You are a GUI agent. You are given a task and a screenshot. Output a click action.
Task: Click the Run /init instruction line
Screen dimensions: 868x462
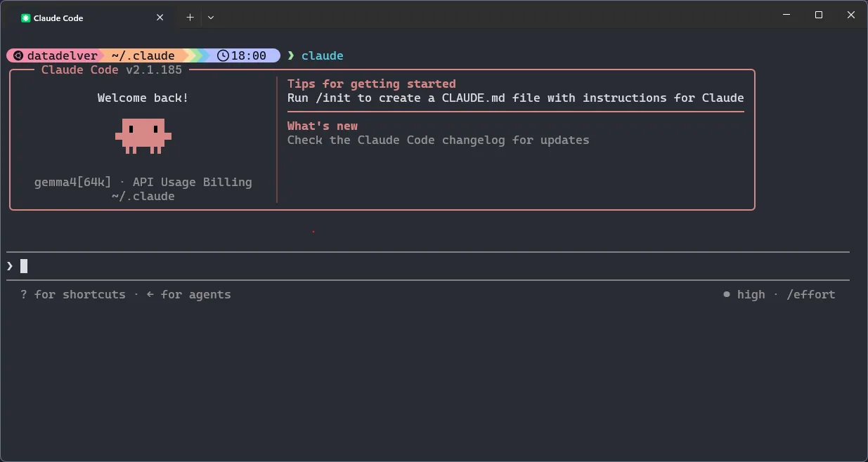[x=516, y=98]
